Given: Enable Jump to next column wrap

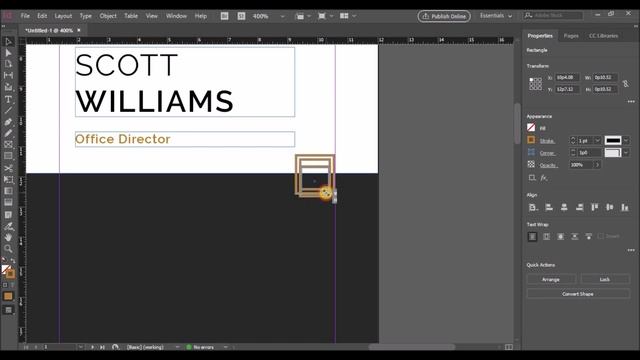Looking at the screenshot, I should click(x=589, y=237).
